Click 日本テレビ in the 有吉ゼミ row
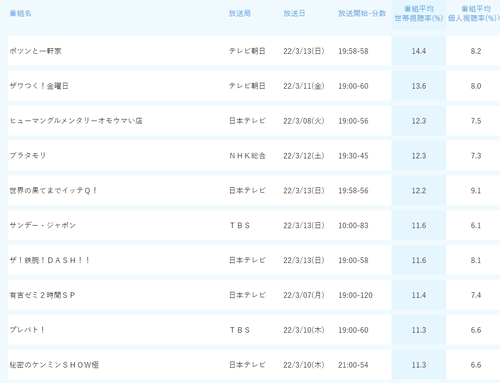 point(247,295)
